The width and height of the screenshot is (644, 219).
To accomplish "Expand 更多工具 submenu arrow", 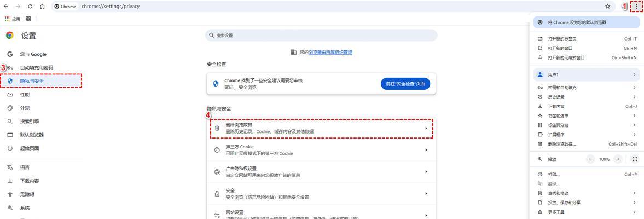I will tap(634, 212).
